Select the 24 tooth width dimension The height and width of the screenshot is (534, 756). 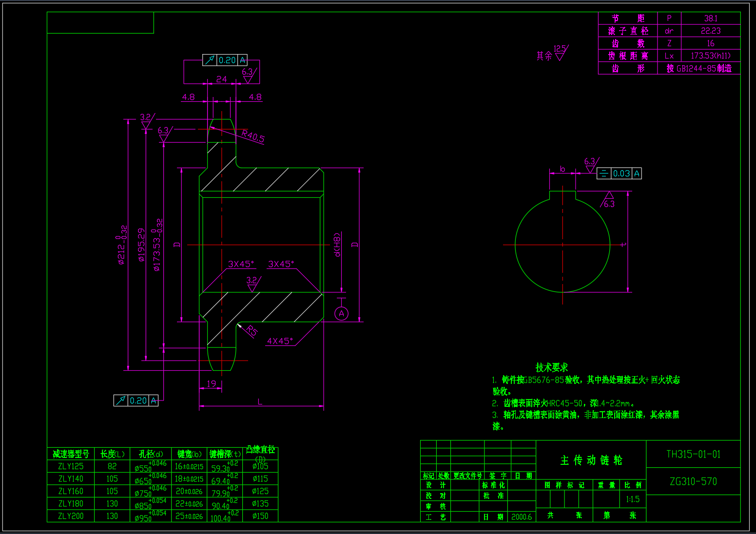tap(221, 79)
